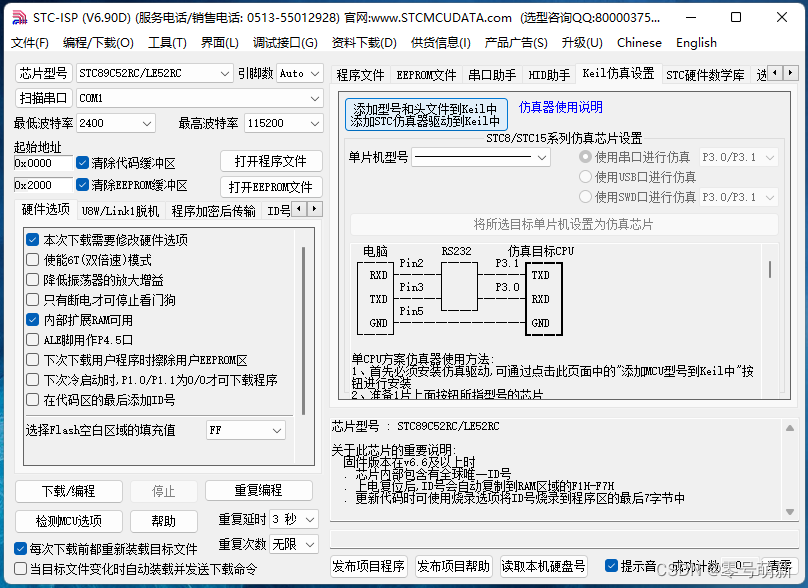Click 打开EEPROM文件 button

click(x=271, y=187)
